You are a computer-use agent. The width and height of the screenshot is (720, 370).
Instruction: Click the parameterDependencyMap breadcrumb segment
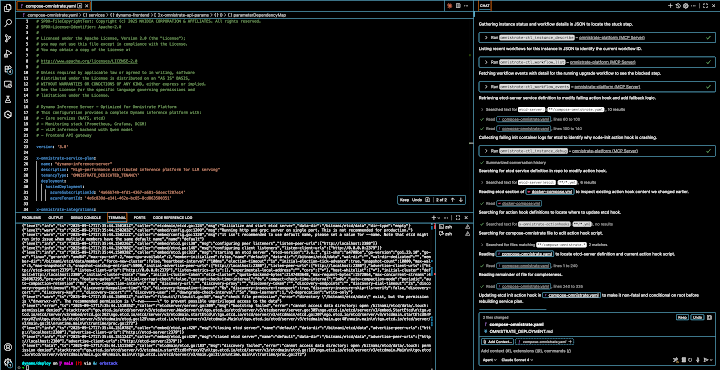pyautogui.click(x=260, y=15)
